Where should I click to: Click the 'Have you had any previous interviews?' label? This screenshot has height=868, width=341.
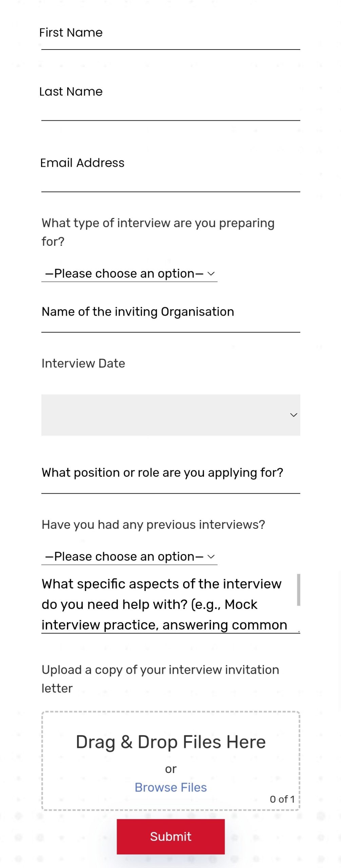[x=153, y=525]
